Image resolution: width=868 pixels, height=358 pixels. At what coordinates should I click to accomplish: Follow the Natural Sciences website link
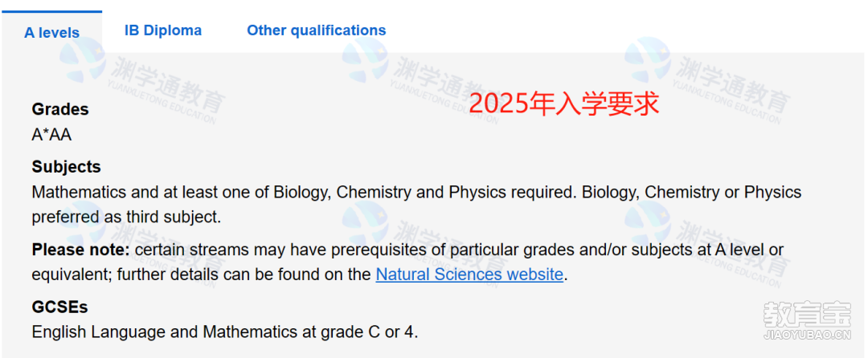pos(469,275)
